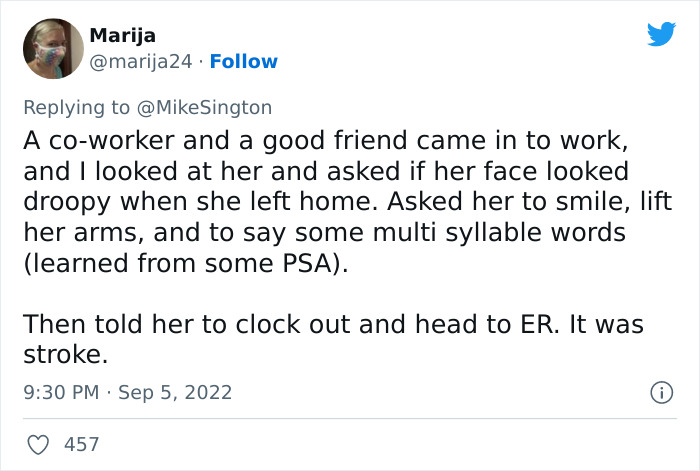Image resolution: width=700 pixels, height=471 pixels.
Task: Click the Sep 5, 2022 date
Action: coord(175,392)
